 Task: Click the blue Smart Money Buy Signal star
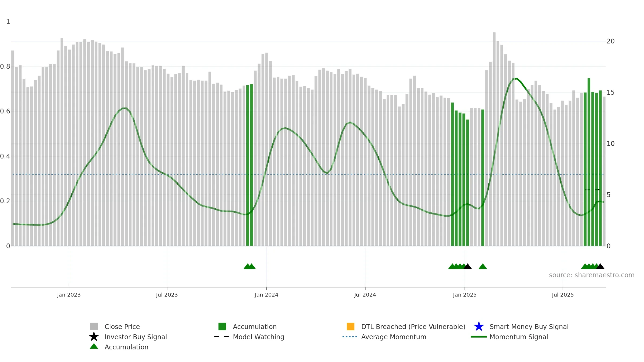479,327
